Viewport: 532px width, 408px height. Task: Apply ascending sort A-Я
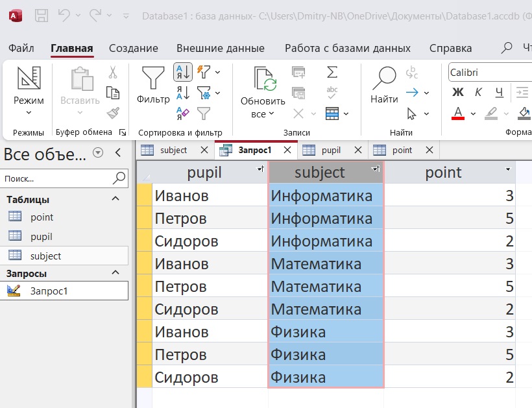(x=183, y=72)
